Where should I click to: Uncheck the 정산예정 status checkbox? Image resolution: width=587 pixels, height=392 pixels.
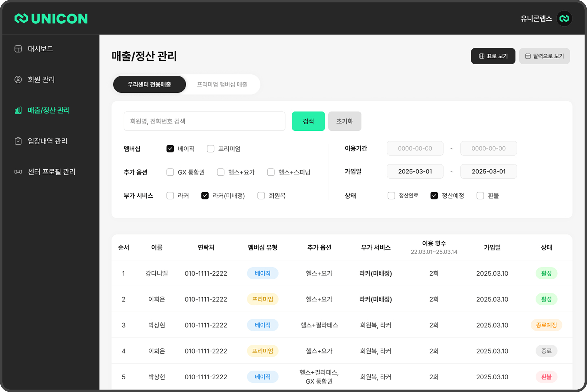coord(434,196)
